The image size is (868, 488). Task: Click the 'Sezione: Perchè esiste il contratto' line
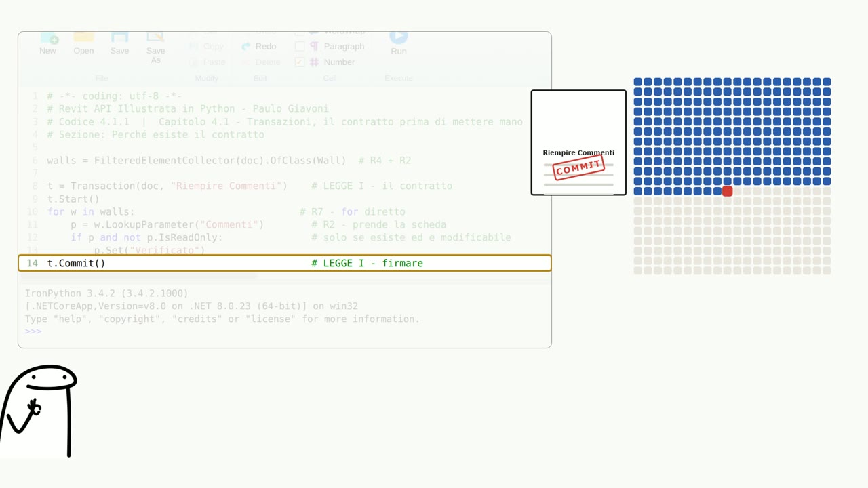[x=156, y=134]
